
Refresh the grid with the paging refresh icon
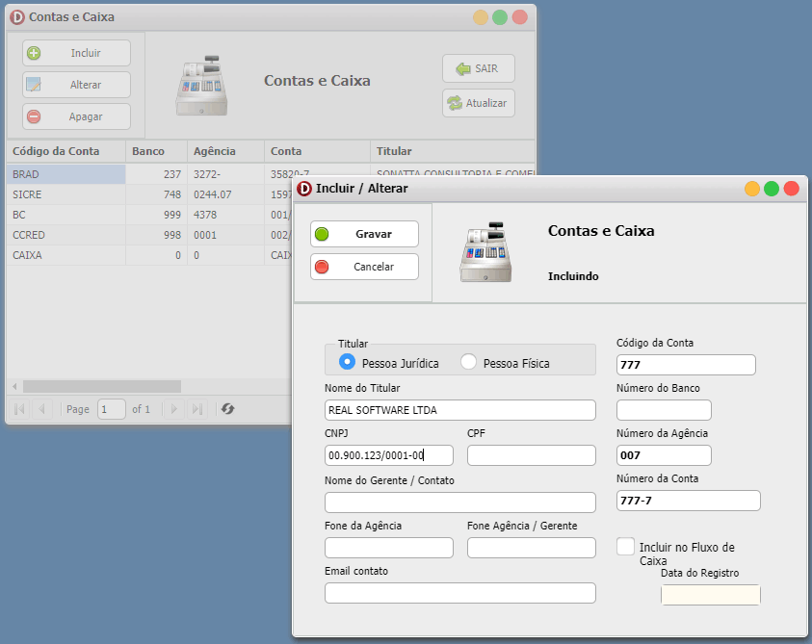[x=228, y=409]
